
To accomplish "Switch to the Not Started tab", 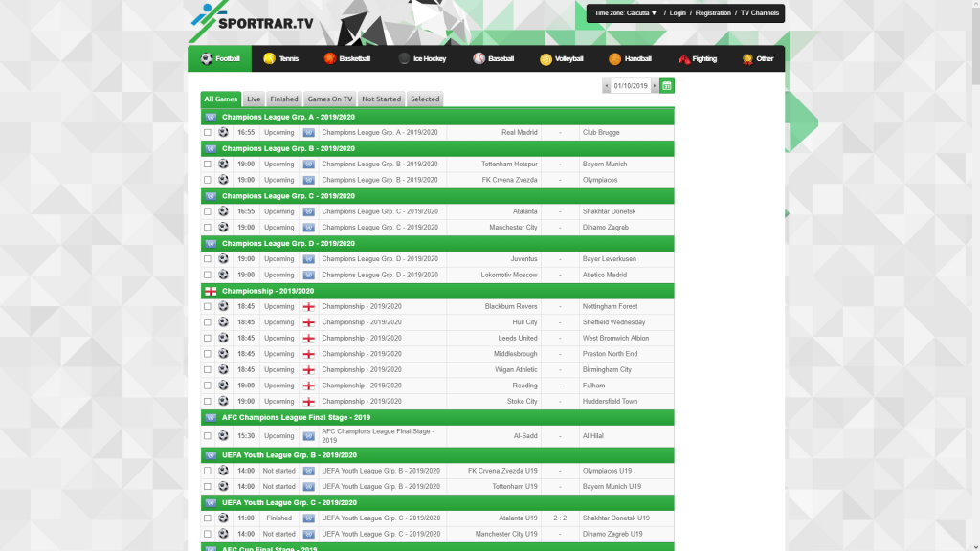I will [x=381, y=99].
